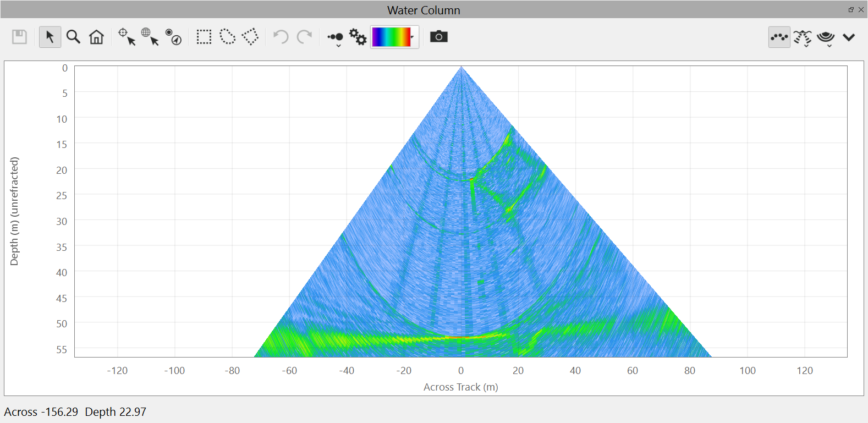Expand the toolbar overflow chevron
The width and height of the screenshot is (868, 423).
pos(849,37)
